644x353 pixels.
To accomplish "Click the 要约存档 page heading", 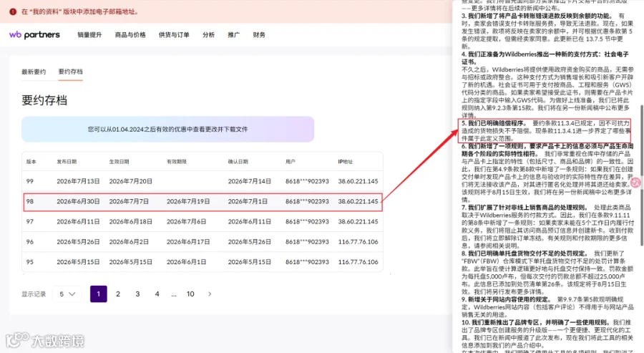I will [x=44, y=100].
